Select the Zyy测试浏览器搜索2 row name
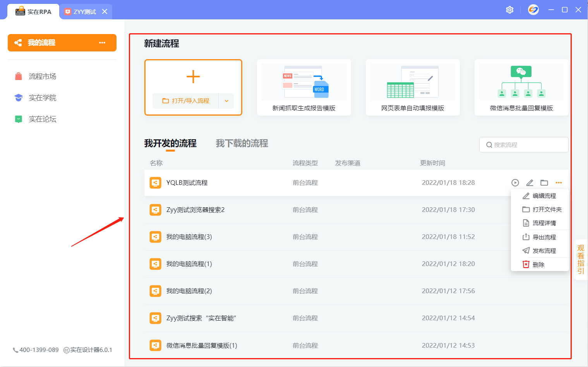The image size is (588, 367). [x=195, y=210]
